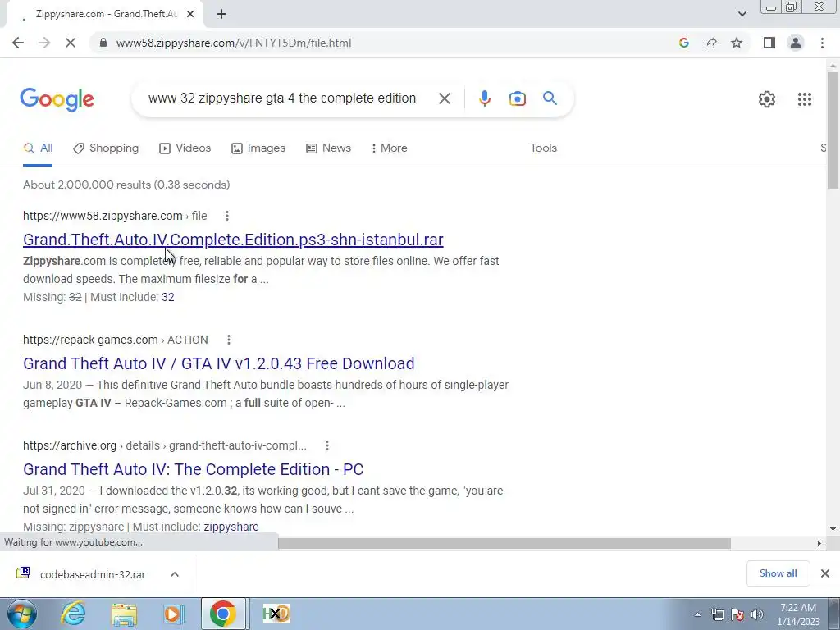The width and height of the screenshot is (840, 630).
Task: Expand download item options chevron
Action: (x=175, y=574)
